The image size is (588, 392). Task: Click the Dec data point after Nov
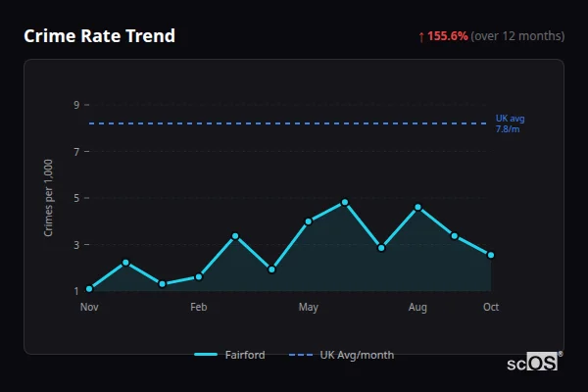coord(125,263)
